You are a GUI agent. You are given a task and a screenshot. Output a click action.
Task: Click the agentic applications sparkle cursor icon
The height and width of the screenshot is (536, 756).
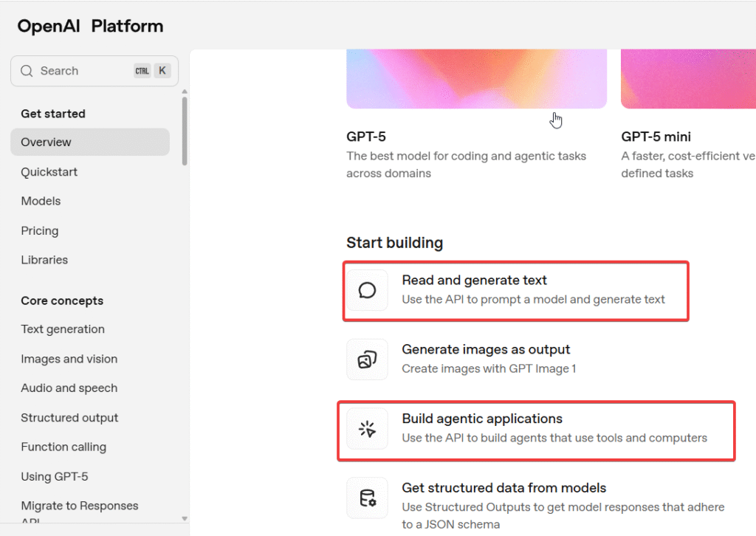367,429
